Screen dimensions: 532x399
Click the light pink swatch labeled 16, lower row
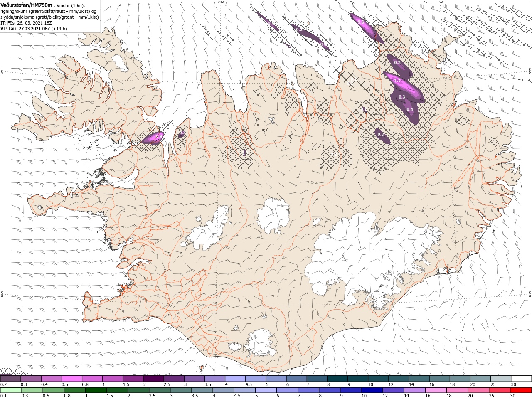pos(436,390)
